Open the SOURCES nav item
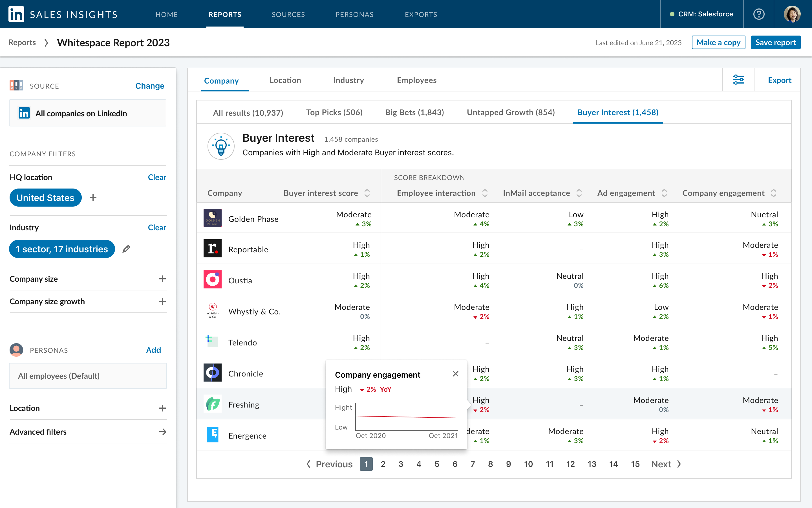Screen dimensions: 812x508 (x=288, y=14)
